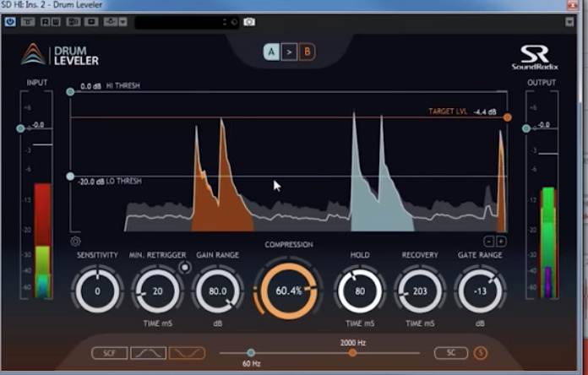Open the settings gear below the graph
The width and height of the screenshot is (588, 375).
pos(76,241)
